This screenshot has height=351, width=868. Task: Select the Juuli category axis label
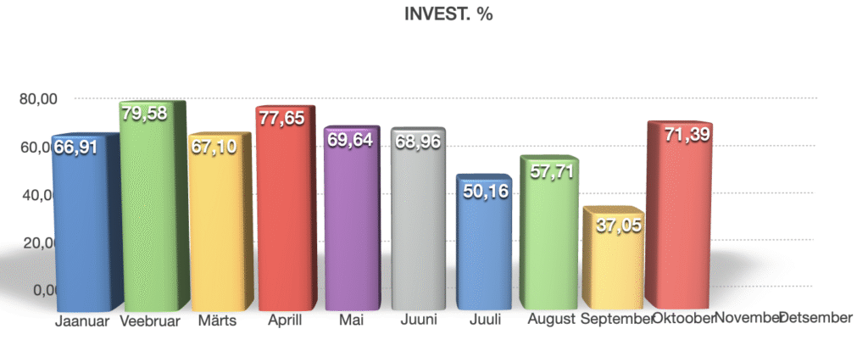coord(484,320)
